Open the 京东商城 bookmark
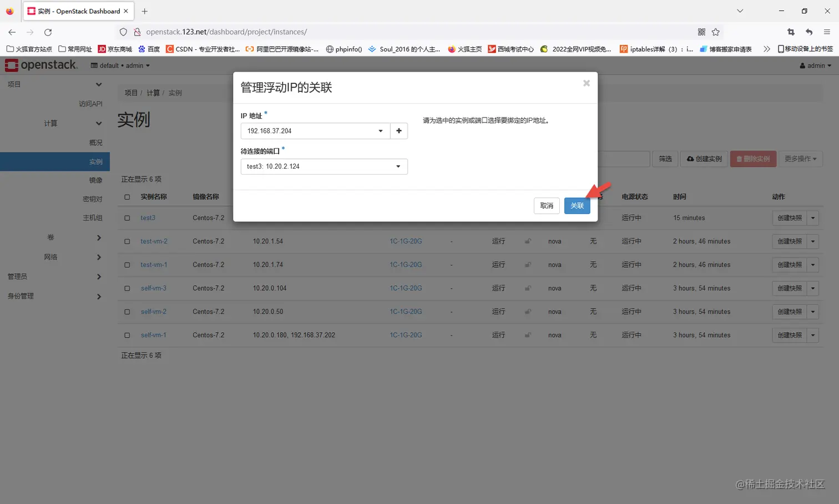Screen dimensions: 839x504 pyautogui.click(x=115, y=49)
